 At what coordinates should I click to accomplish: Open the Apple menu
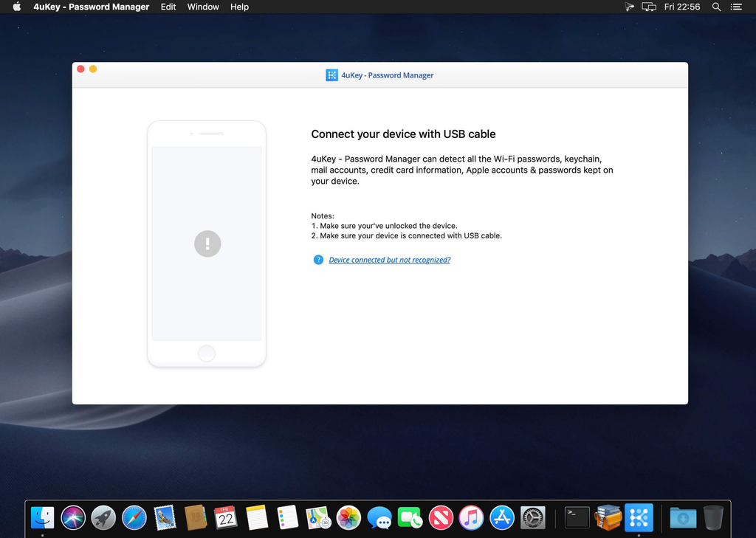pos(16,7)
